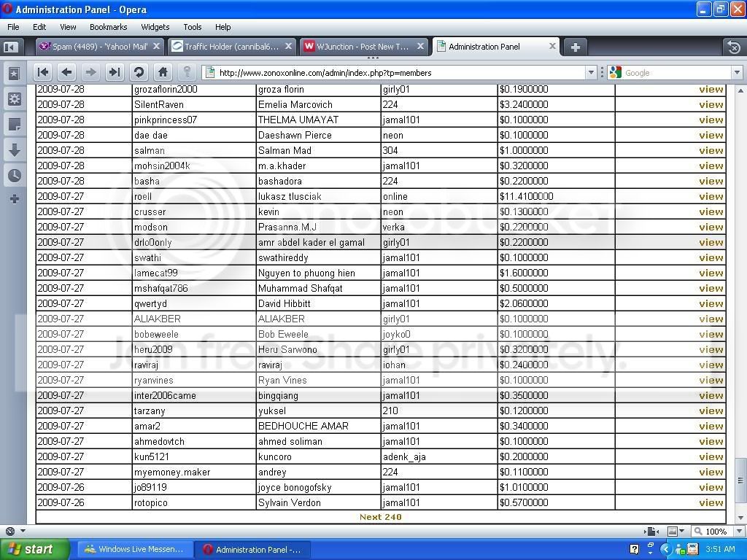
Task: Click view link for user roell
Action: [711, 196]
